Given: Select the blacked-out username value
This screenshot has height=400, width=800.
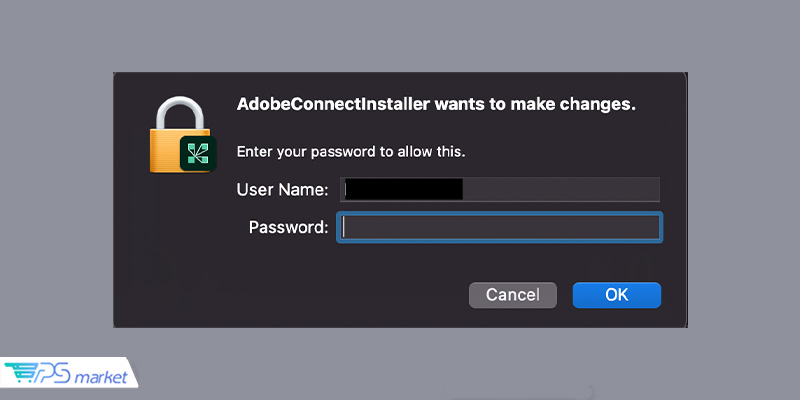Looking at the screenshot, I should tap(402, 189).
